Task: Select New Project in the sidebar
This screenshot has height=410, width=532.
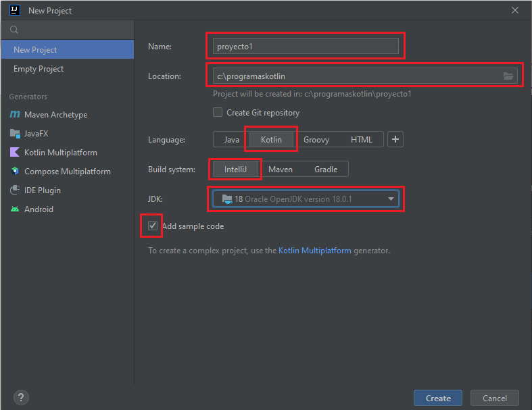Action: (67, 49)
